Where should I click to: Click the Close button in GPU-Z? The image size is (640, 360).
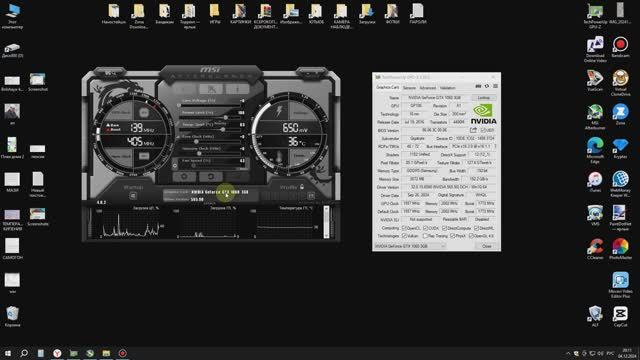coord(487,246)
